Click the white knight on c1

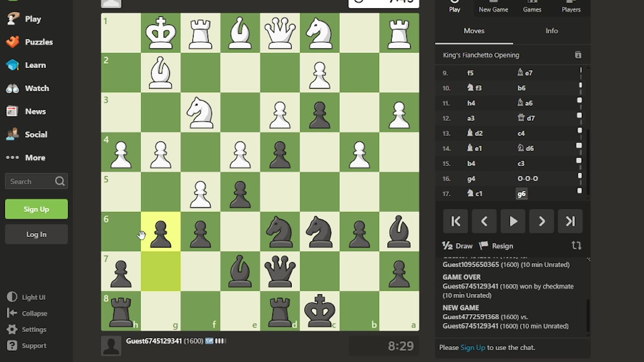319,33
